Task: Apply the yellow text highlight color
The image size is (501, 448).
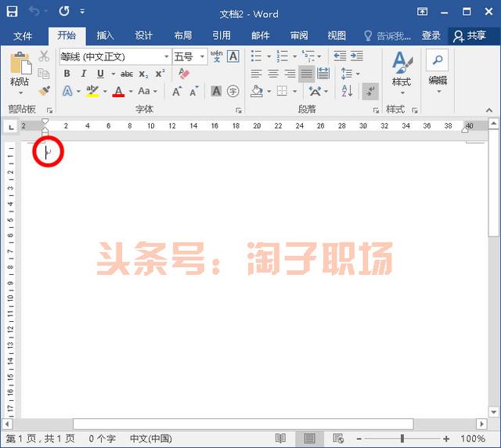Action: [92, 91]
